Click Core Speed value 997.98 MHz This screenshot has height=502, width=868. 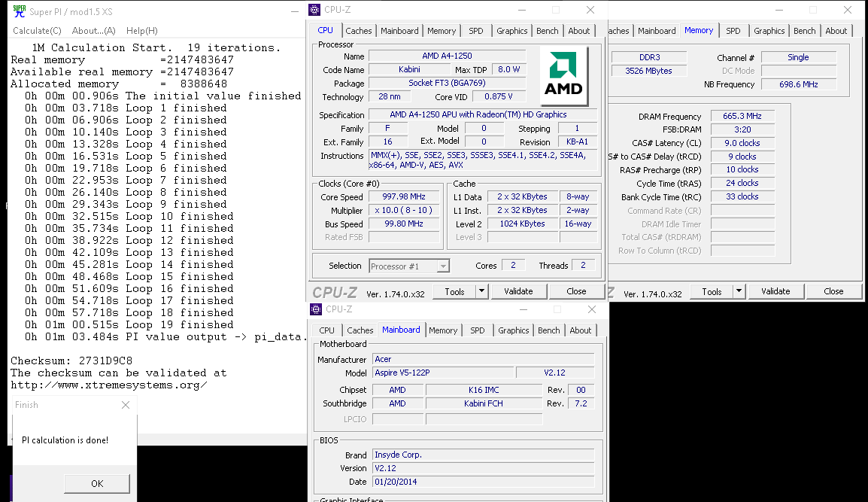pos(404,196)
